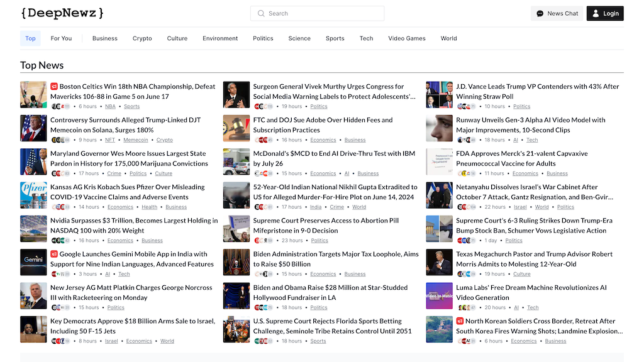Screen dimensions: 644x362
Task: Click the Pfizer logo thumbnail
Action: 33,195
